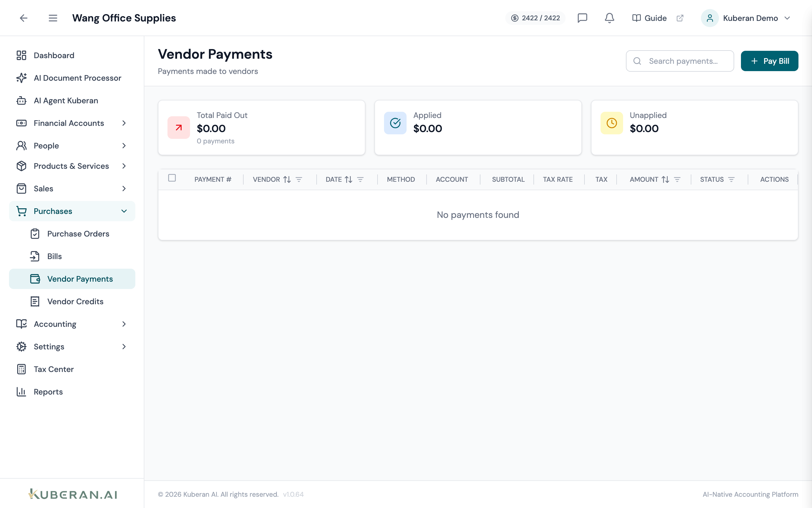Click the ACCOUNT column header

[452, 179]
